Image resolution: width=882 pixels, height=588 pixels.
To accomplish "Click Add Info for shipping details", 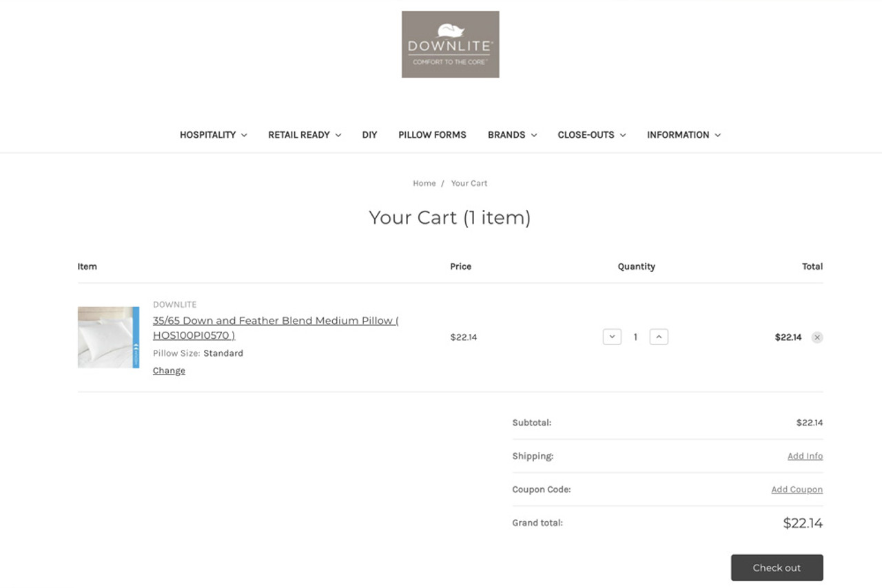I will [x=805, y=456].
